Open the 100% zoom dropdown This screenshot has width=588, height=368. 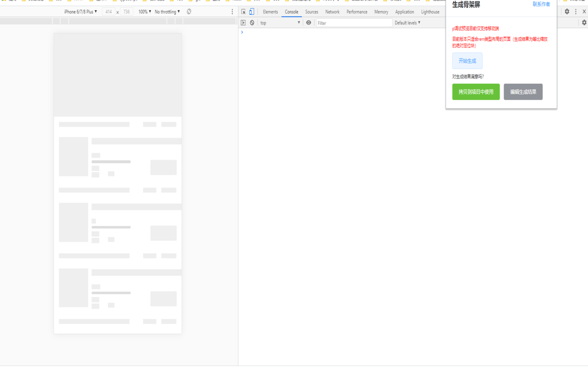pyautogui.click(x=144, y=11)
